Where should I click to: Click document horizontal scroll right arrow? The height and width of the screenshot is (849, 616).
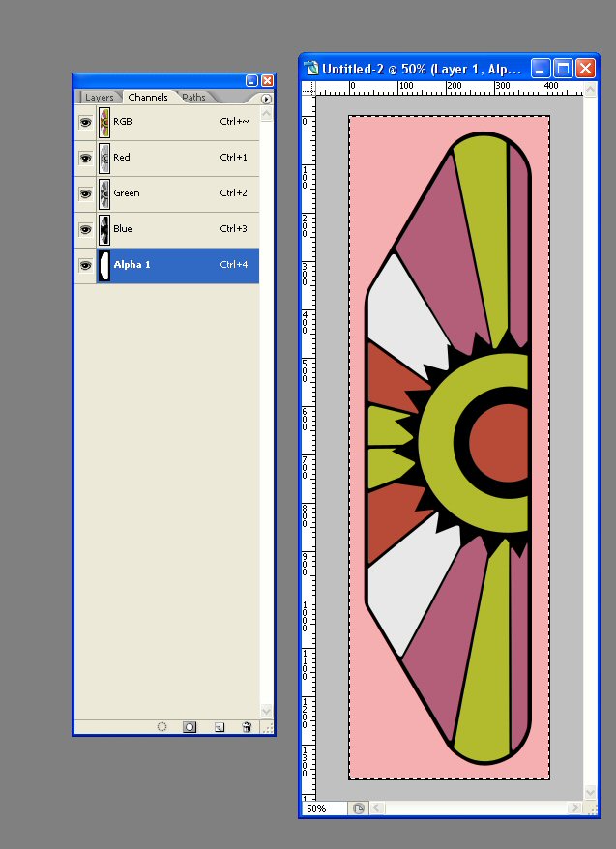574,808
